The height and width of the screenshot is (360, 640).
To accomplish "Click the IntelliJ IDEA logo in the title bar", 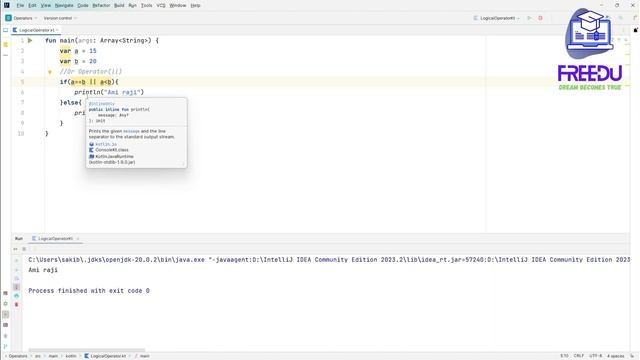I will 7,5.
